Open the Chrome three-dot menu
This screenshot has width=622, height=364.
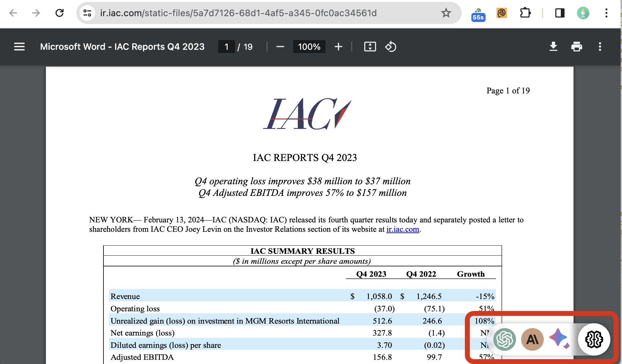pos(606,13)
